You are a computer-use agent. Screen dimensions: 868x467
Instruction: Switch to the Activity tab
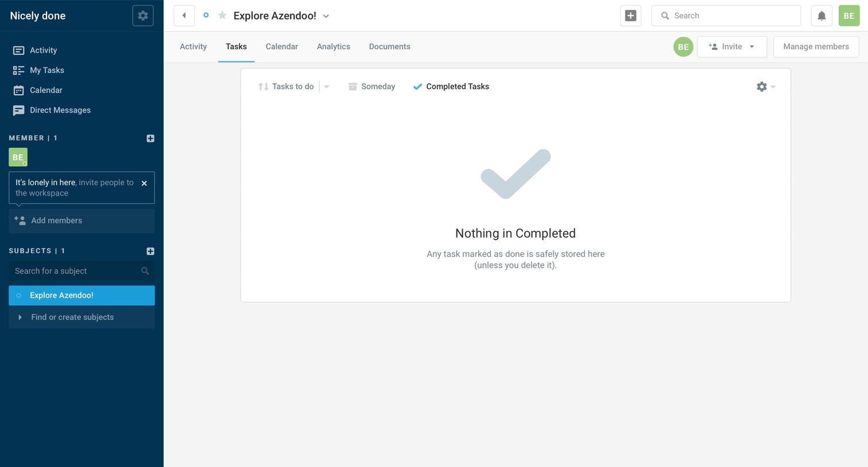tap(193, 46)
